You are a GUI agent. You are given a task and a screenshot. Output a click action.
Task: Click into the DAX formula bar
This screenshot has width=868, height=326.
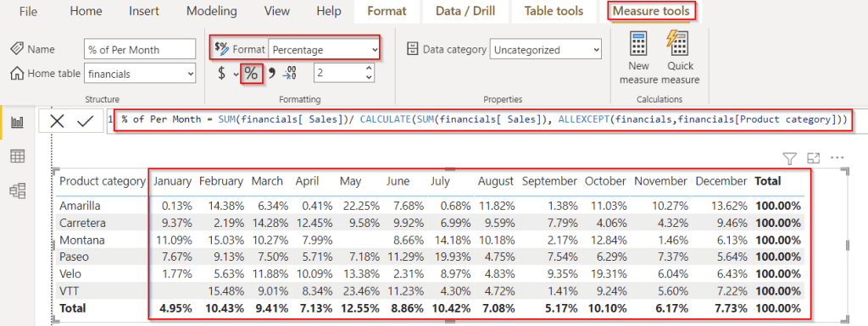pyautogui.click(x=484, y=119)
